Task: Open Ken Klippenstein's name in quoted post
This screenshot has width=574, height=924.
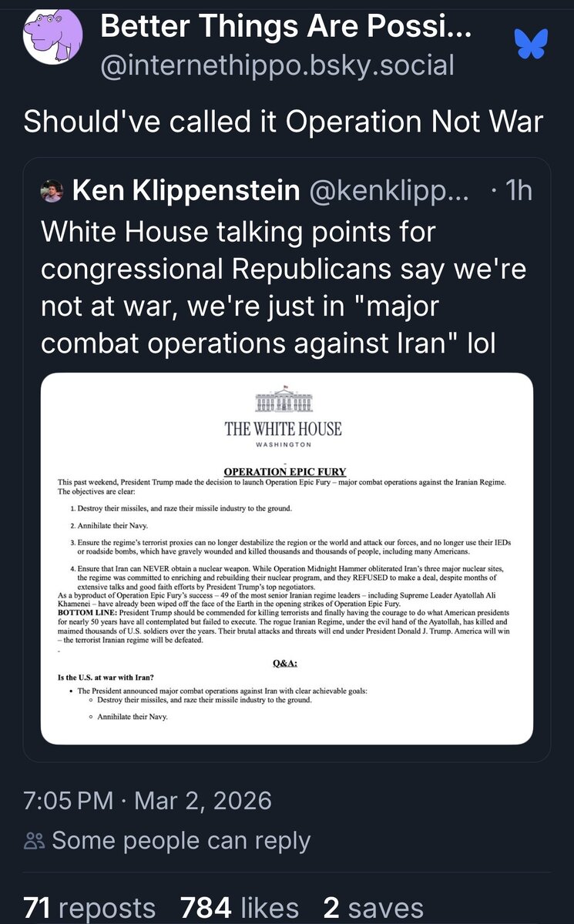Action: (x=186, y=190)
